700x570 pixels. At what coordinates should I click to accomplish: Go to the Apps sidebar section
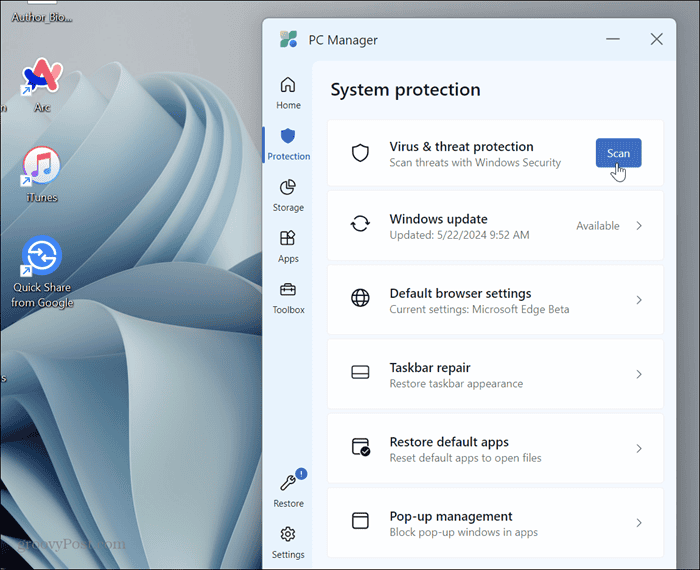288,246
